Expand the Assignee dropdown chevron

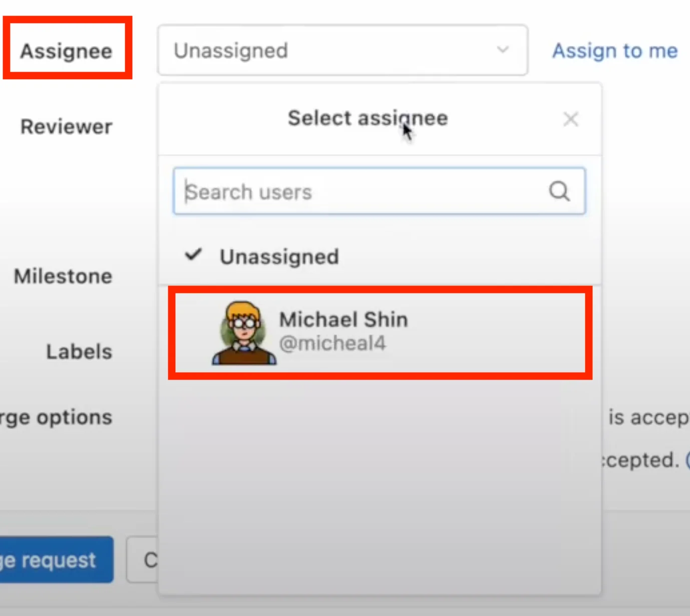click(503, 50)
